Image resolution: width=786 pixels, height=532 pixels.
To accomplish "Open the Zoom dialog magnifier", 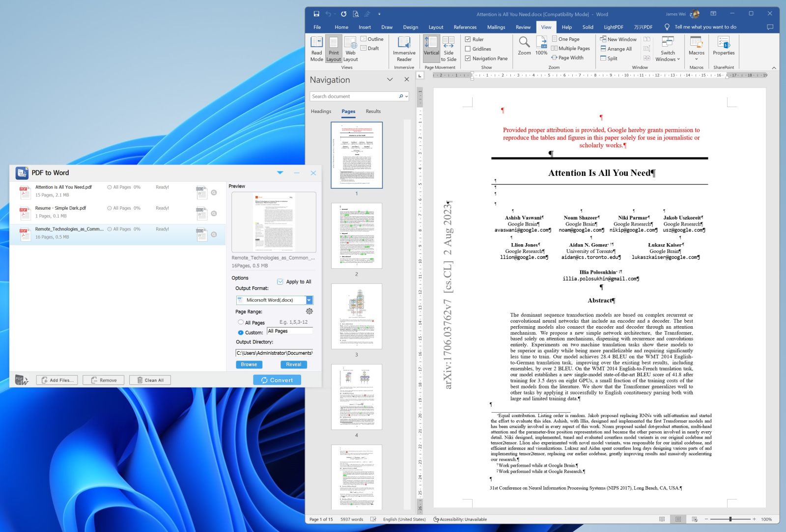I will (x=524, y=46).
